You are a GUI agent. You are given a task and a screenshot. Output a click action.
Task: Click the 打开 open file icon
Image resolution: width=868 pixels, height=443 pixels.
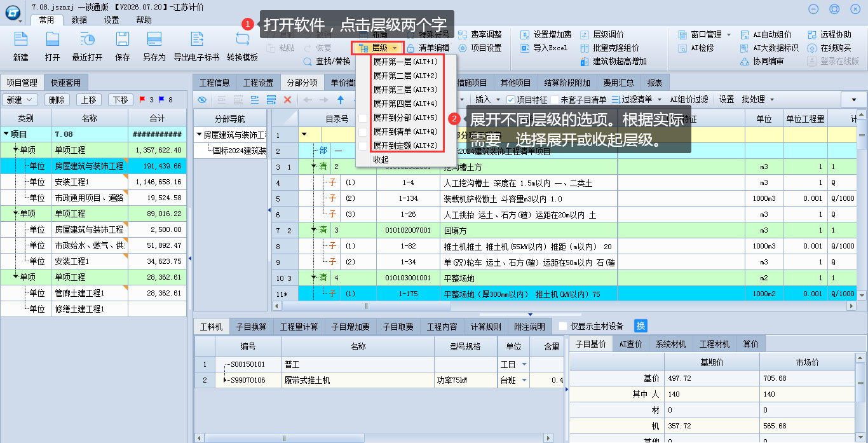click(x=52, y=40)
